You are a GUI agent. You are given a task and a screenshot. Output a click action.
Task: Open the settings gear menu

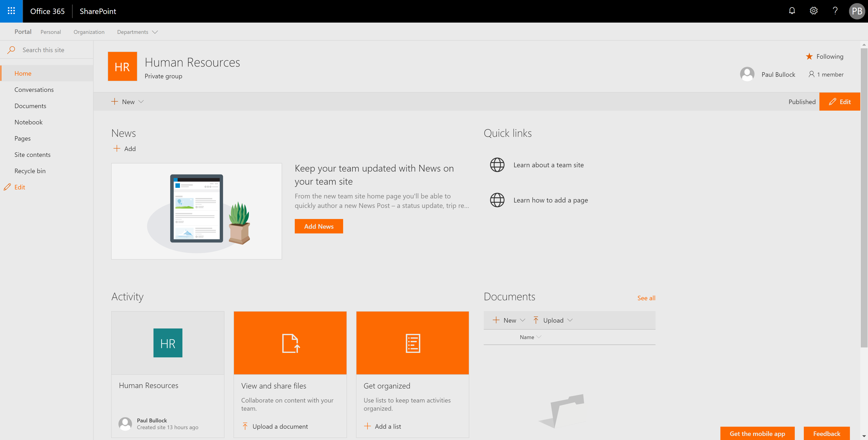814,11
